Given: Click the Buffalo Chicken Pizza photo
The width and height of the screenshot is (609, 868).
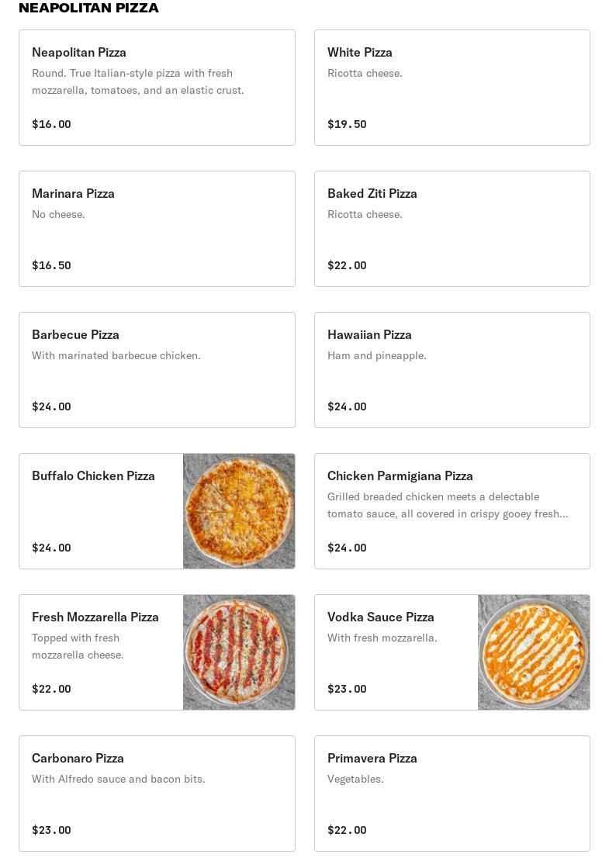Looking at the screenshot, I should [239, 511].
